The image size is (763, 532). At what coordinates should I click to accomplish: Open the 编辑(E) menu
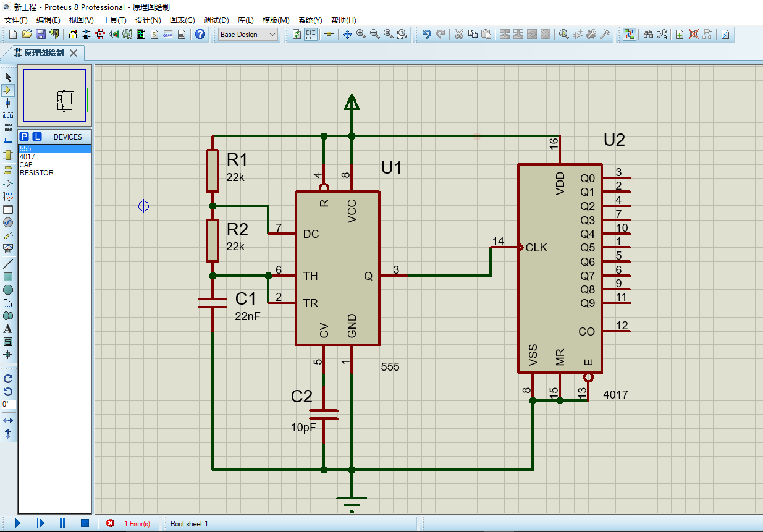pyautogui.click(x=48, y=20)
